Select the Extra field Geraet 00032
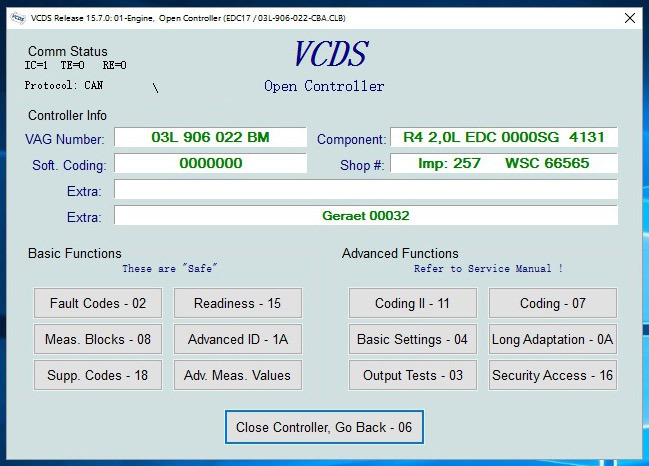 point(366,215)
